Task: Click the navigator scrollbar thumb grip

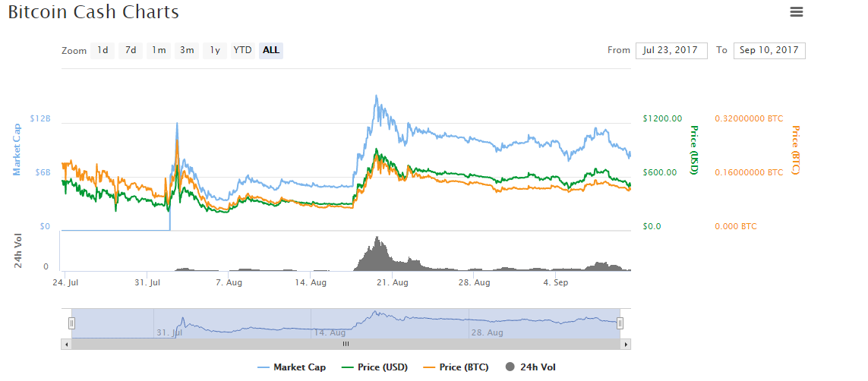Action: [x=346, y=344]
